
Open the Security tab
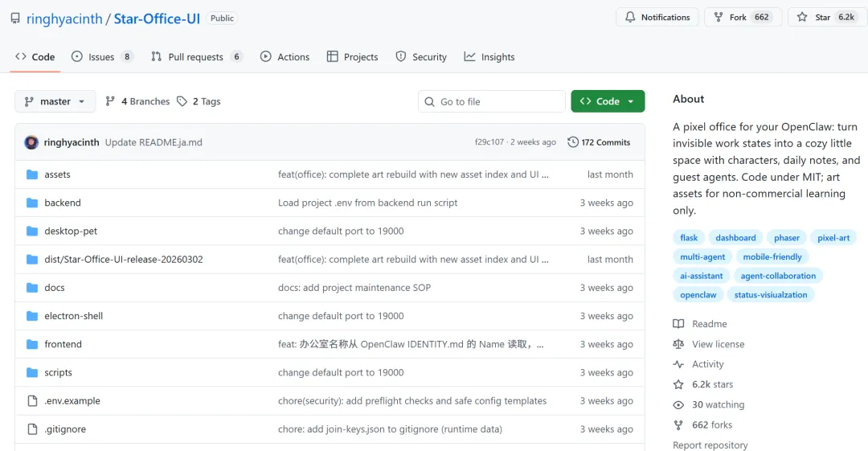click(421, 56)
